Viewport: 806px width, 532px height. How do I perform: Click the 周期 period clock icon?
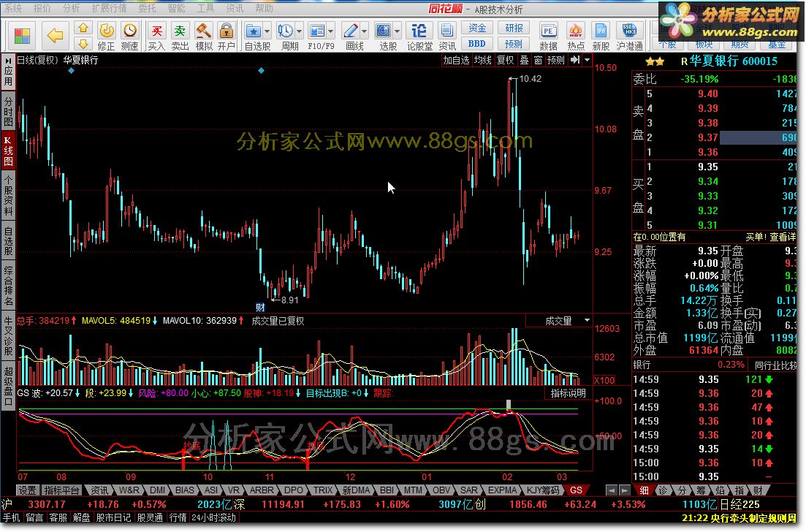[x=286, y=36]
